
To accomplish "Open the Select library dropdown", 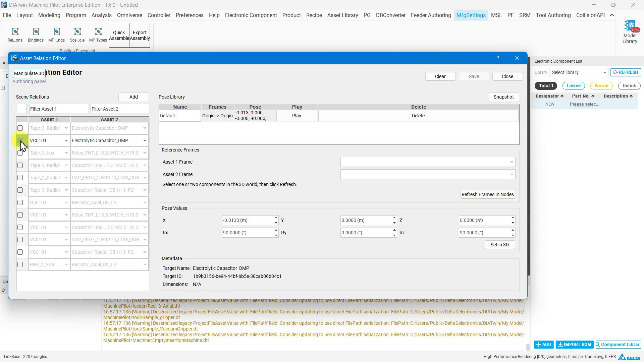I will (579, 72).
